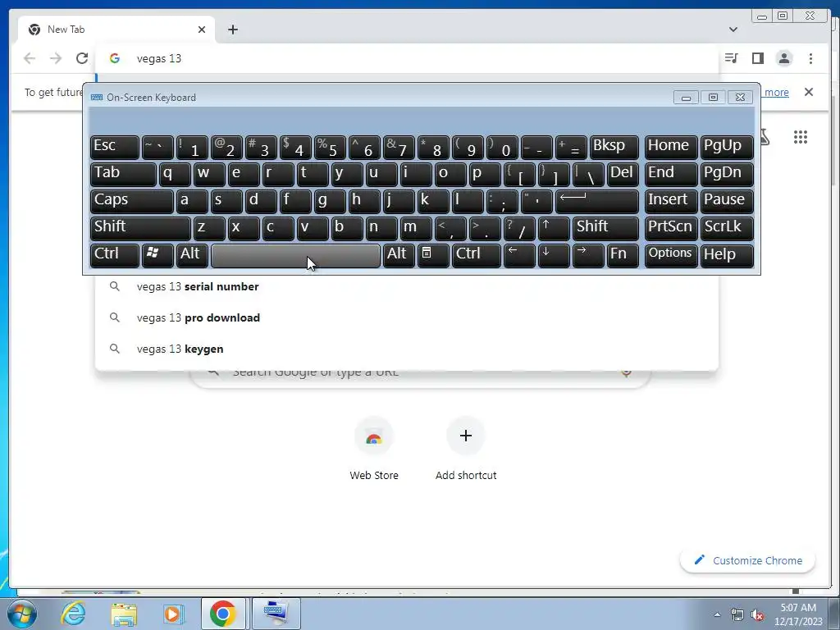Open the Windows Start menu
The height and width of the screenshot is (630, 840).
coord(21,614)
